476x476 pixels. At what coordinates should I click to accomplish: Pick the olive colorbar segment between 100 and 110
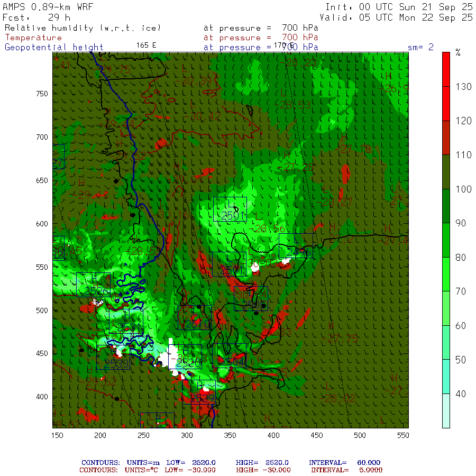[446, 172]
